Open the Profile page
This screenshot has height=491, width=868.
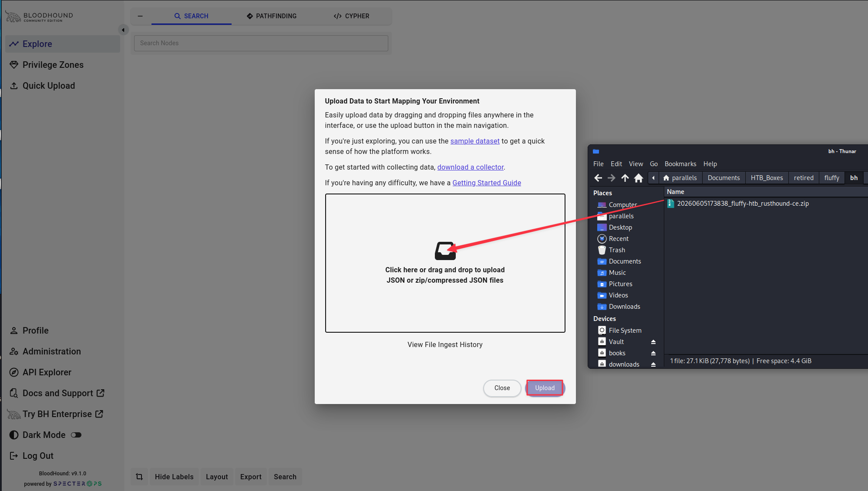click(63, 331)
